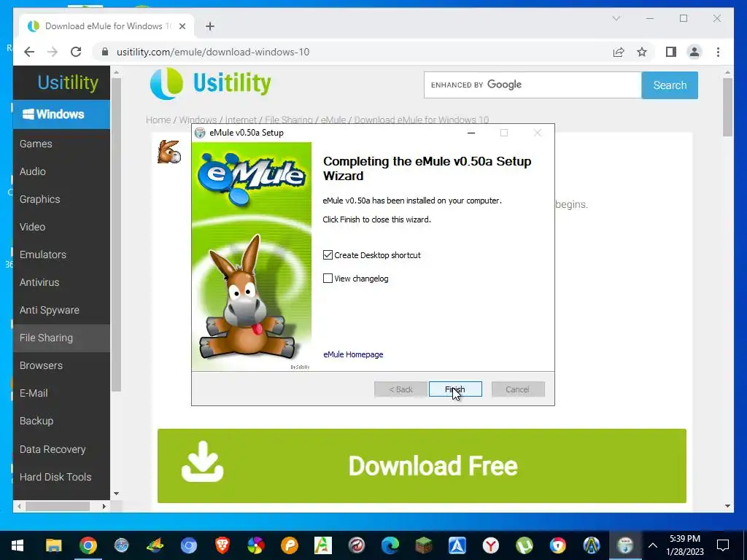Open File Explorer from the taskbar
Viewport: 747px width, 560px height.
[x=53, y=545]
